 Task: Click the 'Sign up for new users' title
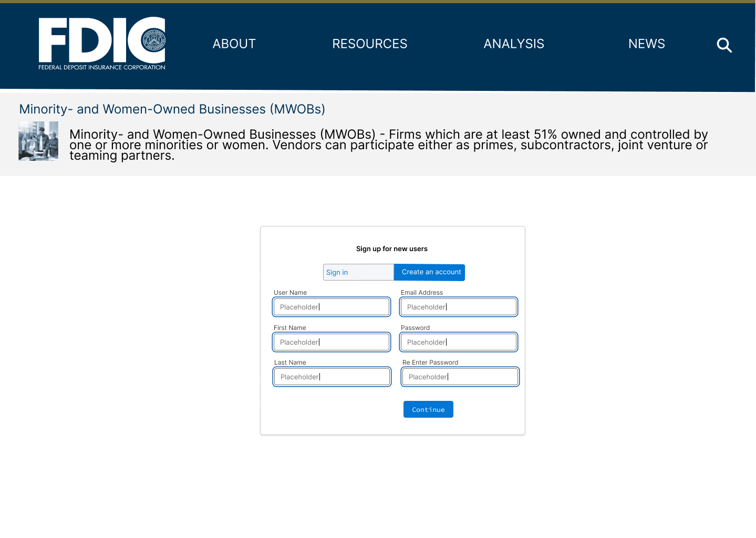392,249
